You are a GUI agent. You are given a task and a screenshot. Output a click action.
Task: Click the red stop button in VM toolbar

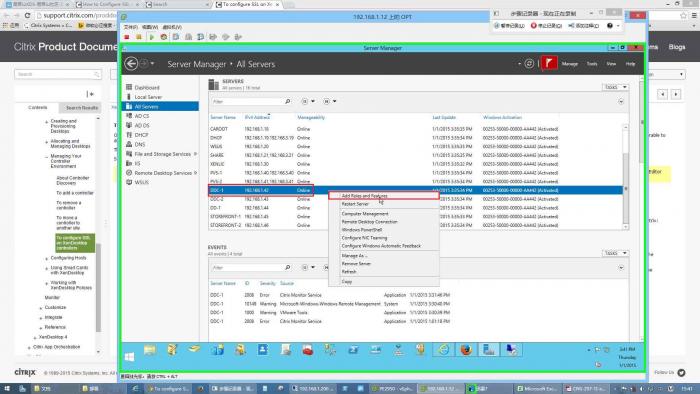127,37
